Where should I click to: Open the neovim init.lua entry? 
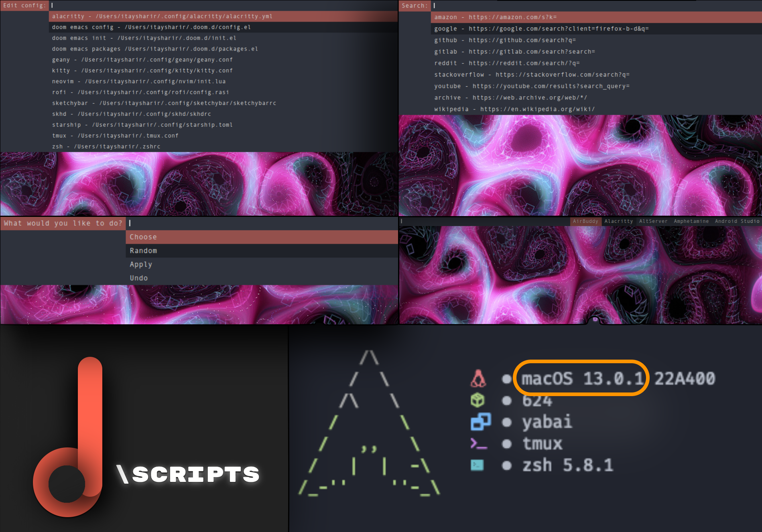[x=223, y=81]
